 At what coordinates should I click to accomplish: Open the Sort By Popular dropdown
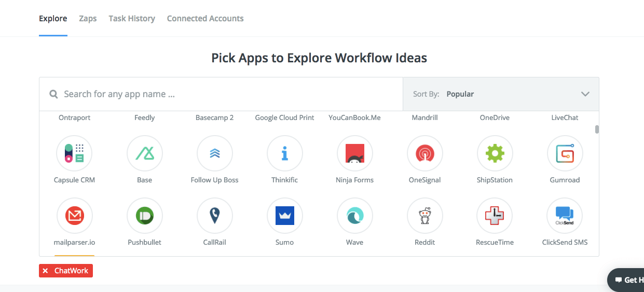(x=501, y=94)
